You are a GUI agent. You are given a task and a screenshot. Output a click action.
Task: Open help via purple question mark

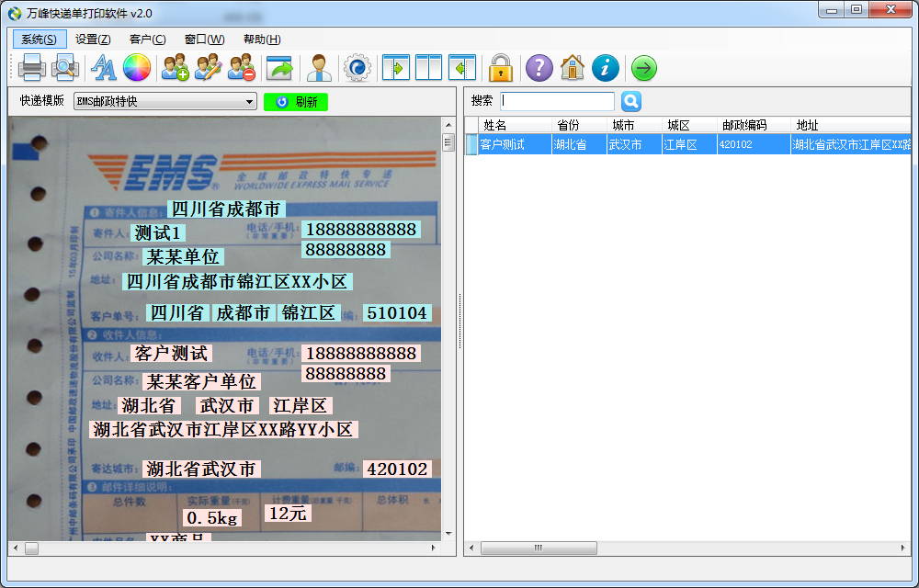[539, 67]
